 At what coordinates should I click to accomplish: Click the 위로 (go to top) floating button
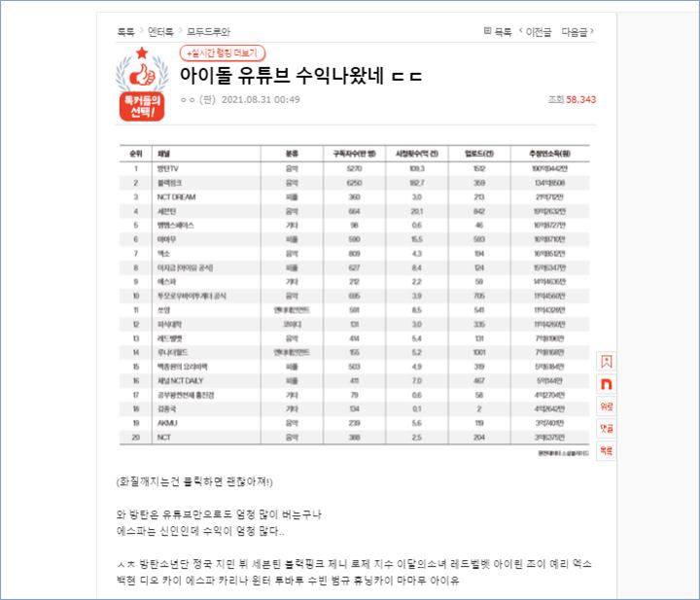tap(606, 406)
